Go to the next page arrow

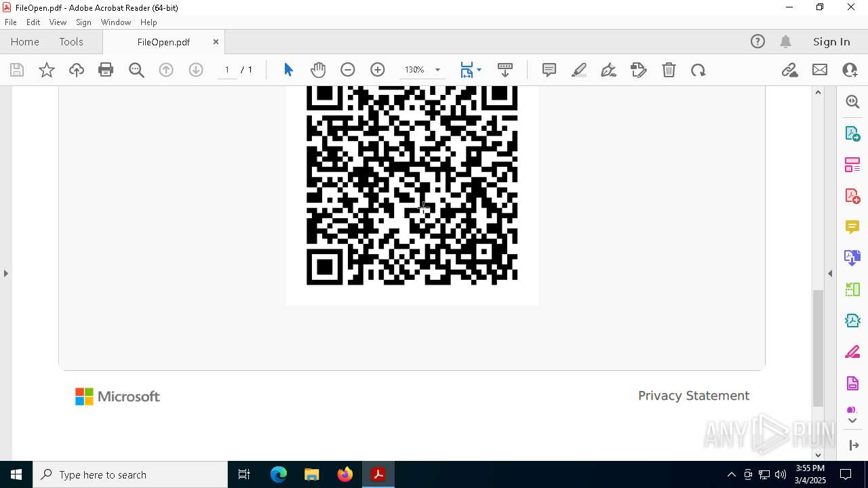pyautogui.click(x=196, y=70)
